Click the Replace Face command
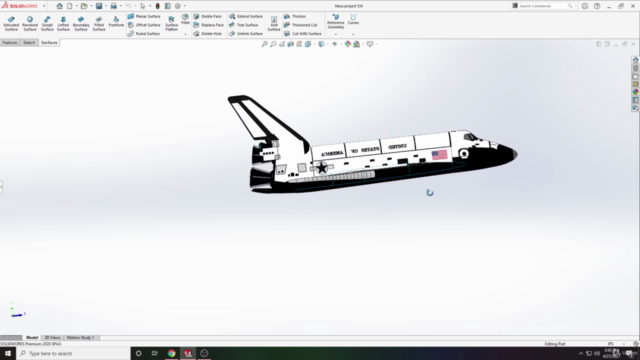This screenshot has width=640, height=360. tap(208, 25)
